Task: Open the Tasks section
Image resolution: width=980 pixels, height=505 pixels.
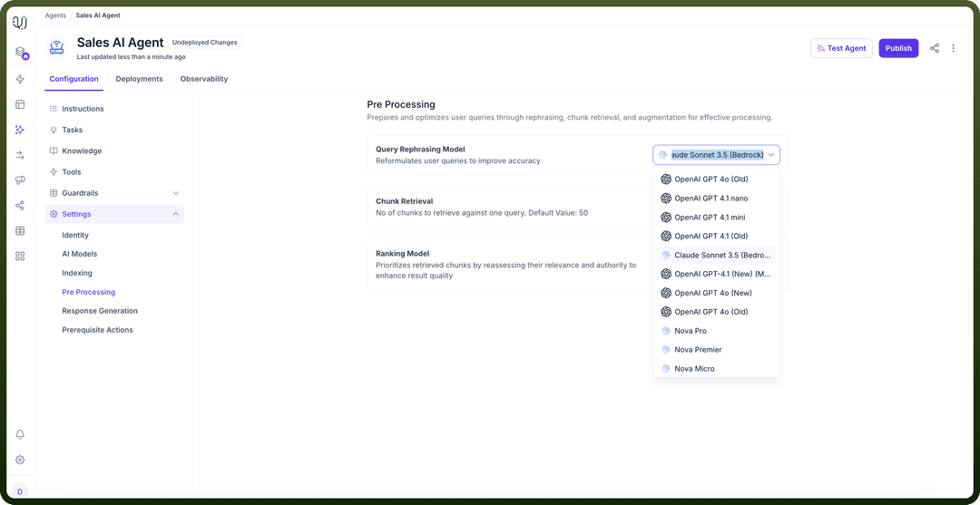Action: [x=114, y=130]
